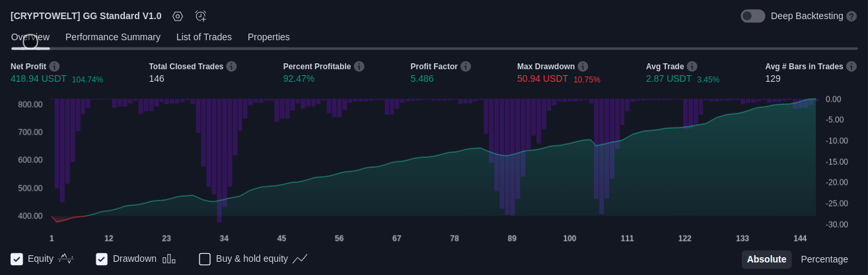
Task: Click the Deep Backtesting help question mark
Action: [x=851, y=16]
